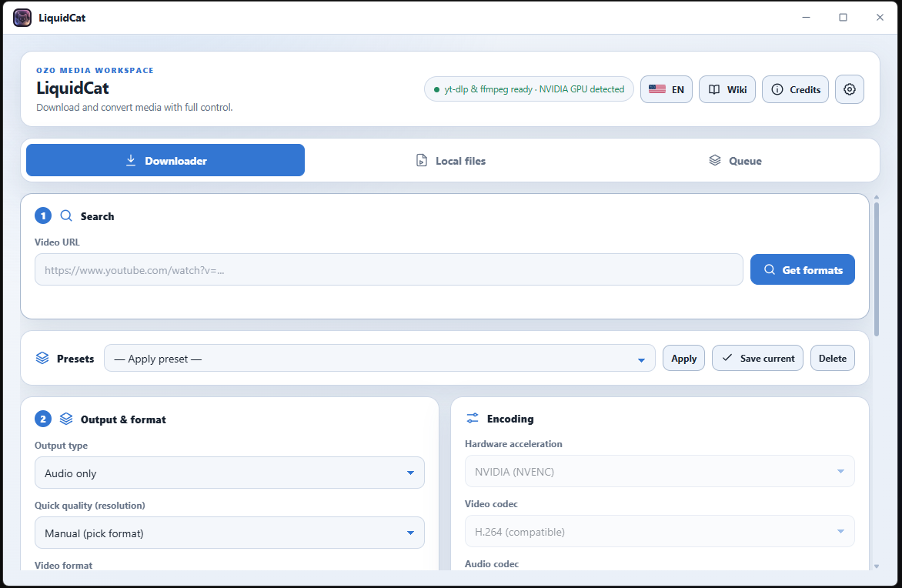Maximize the LiquidCat window

[843, 17]
